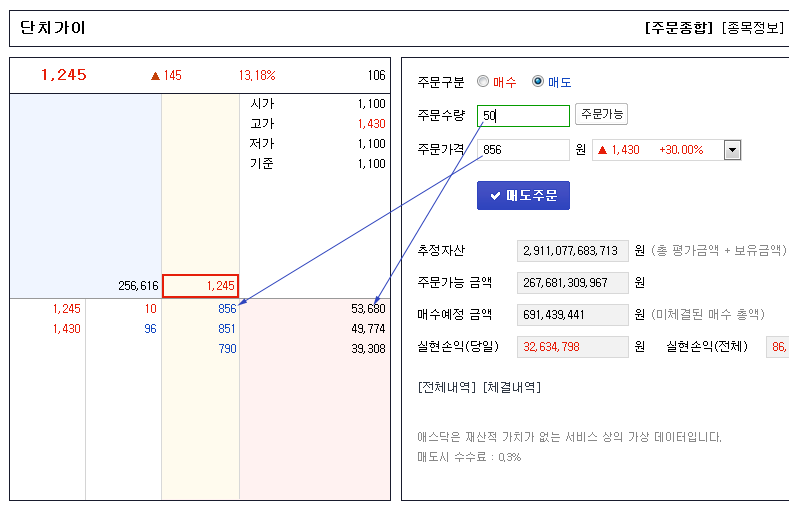789x513 pixels.
Task: Switch to the 주문종합 tab
Action: (680, 28)
